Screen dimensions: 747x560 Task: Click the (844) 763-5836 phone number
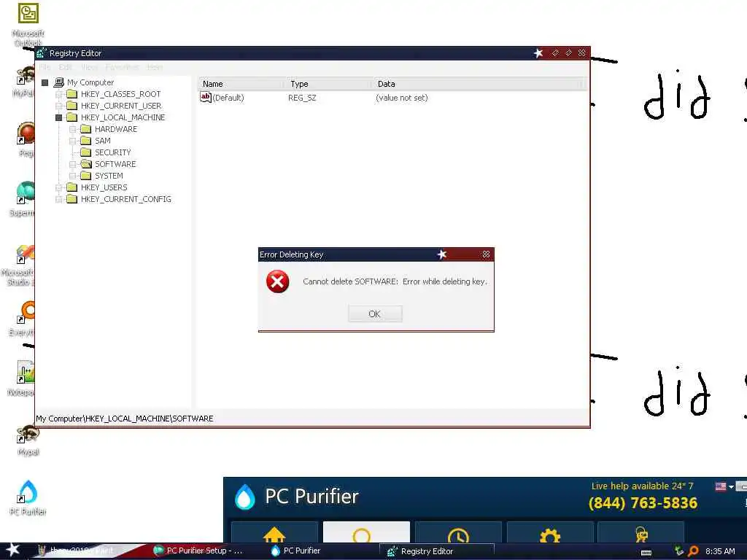point(643,503)
